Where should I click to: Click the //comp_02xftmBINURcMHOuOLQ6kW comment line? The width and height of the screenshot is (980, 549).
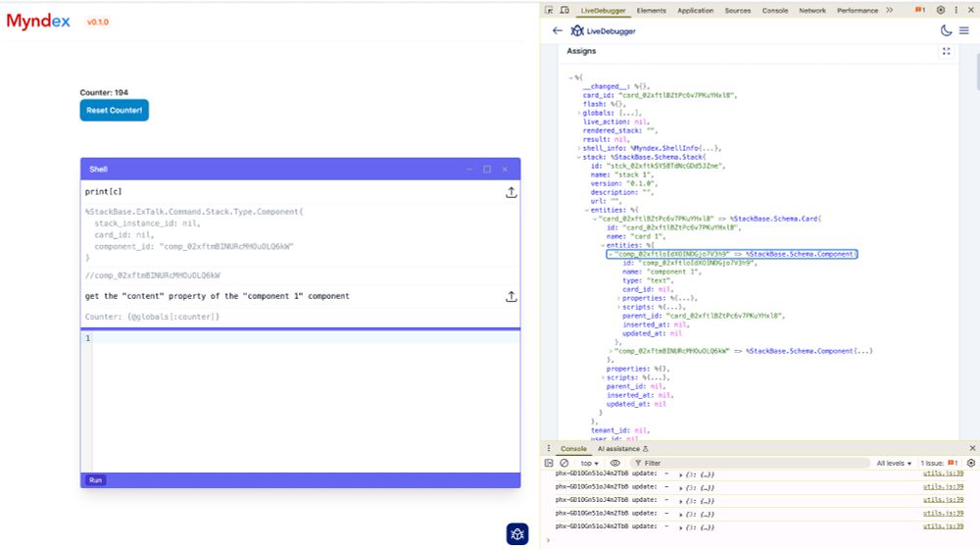pyautogui.click(x=153, y=275)
